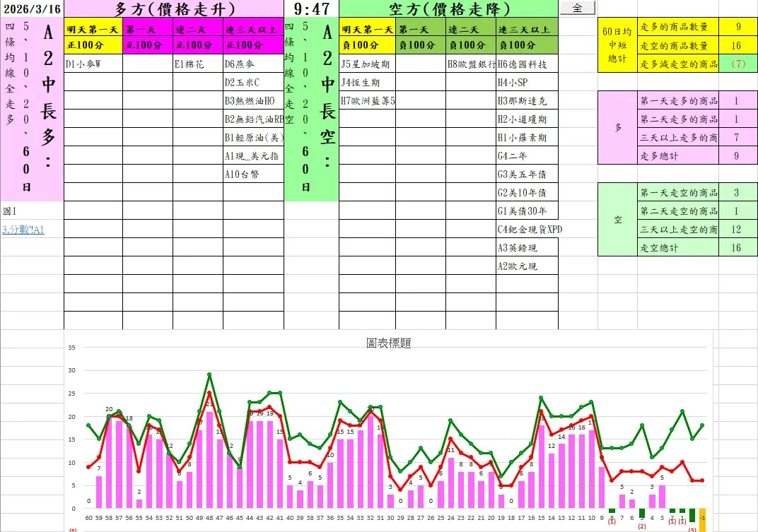Select the date cell 2026/3/16

32,8
